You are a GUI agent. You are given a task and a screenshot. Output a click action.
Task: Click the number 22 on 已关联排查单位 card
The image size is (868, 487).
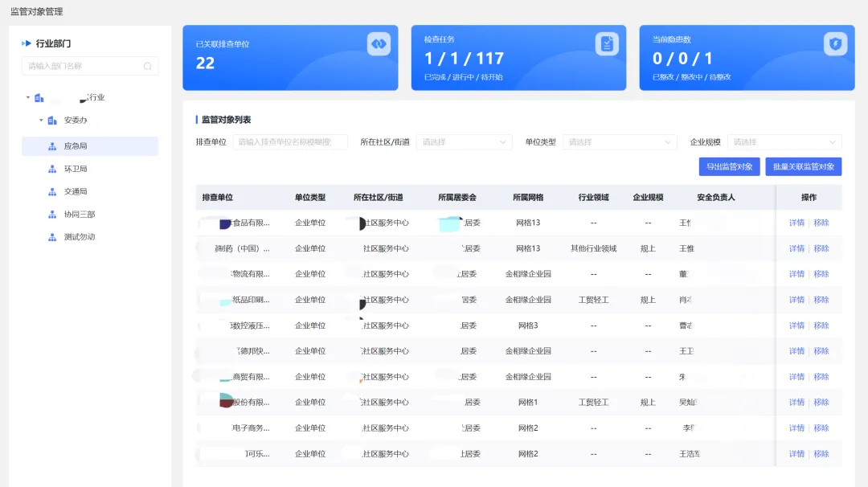[205, 63]
